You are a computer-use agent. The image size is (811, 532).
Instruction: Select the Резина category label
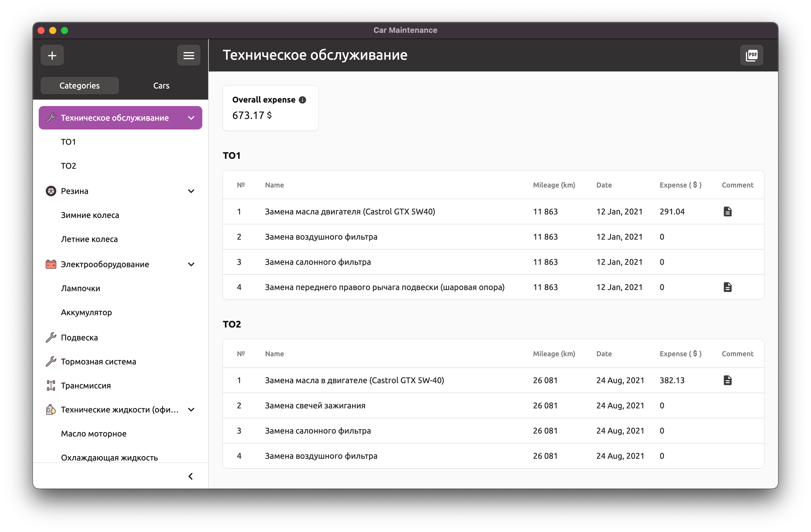(x=75, y=191)
